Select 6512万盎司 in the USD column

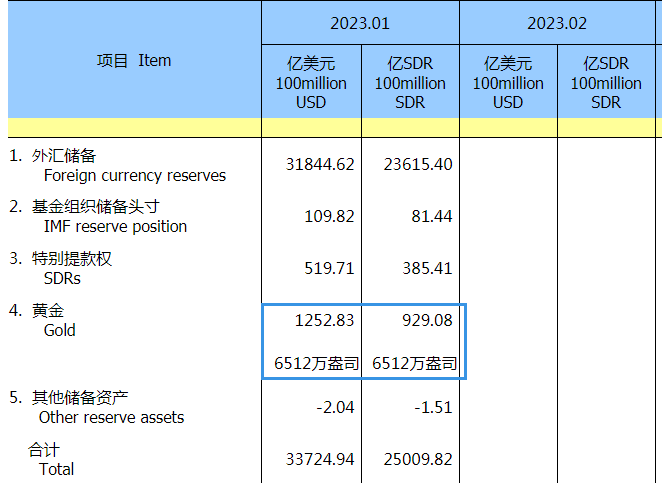pos(316,363)
